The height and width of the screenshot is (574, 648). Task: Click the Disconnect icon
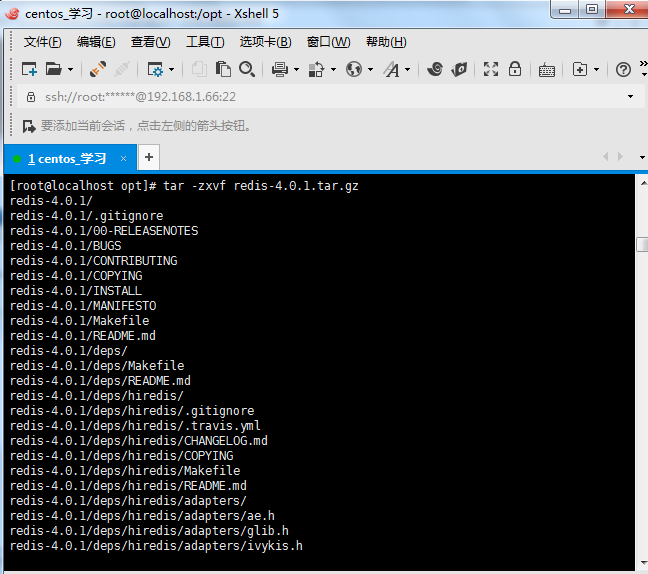122,69
